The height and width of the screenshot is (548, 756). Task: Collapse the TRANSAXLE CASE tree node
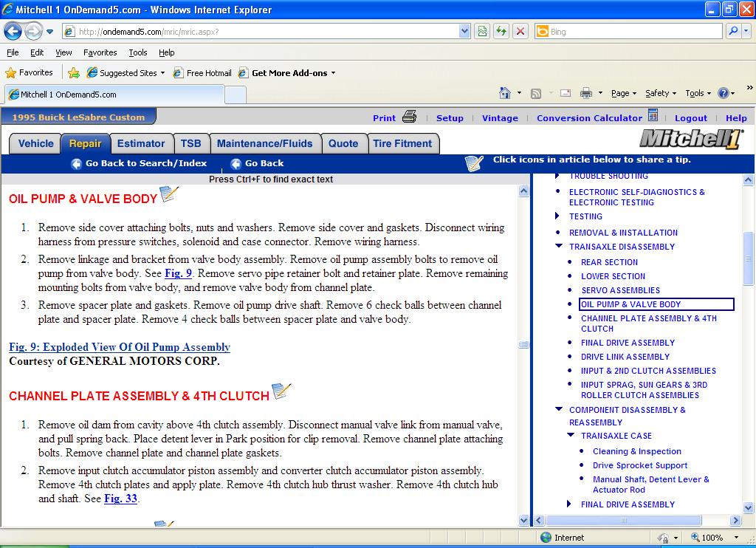[571, 435]
